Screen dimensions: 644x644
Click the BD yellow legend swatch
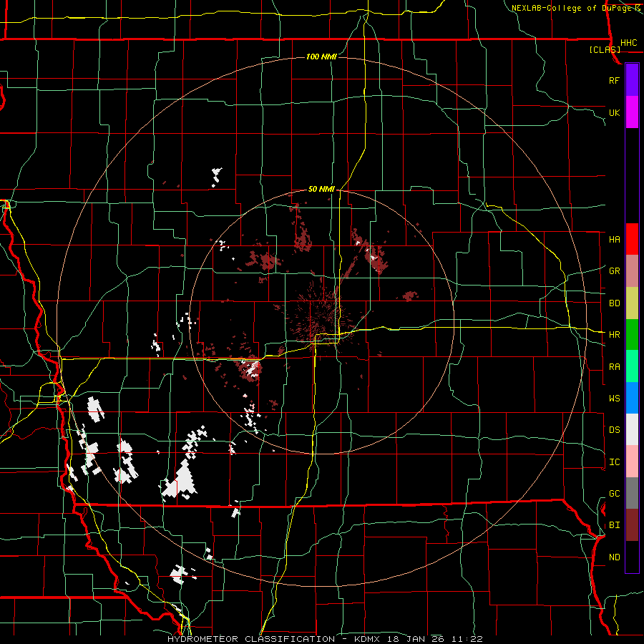[632, 303]
